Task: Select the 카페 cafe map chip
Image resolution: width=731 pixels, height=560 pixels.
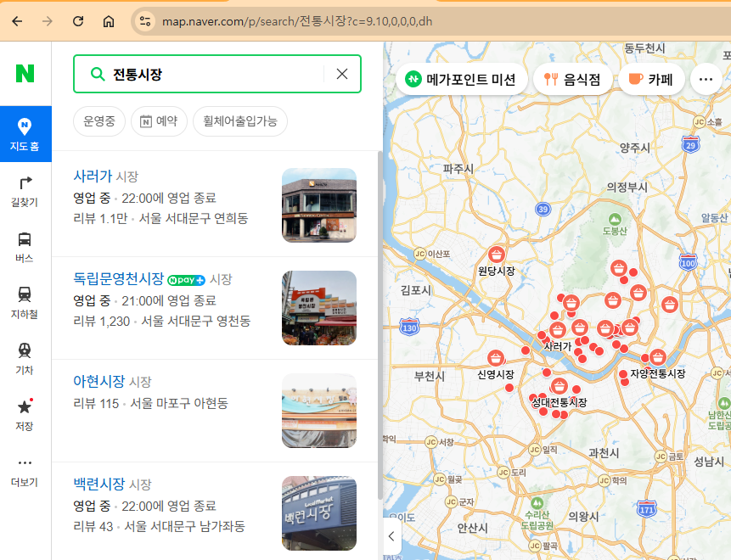Action: (651, 79)
